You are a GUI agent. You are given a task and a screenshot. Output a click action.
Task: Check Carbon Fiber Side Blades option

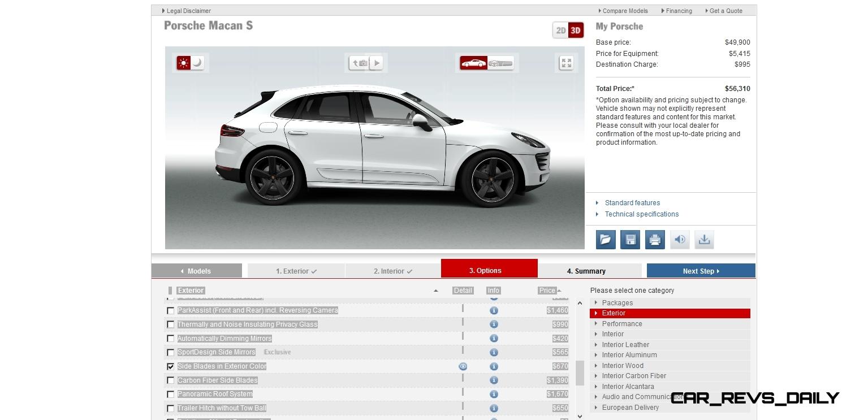tap(170, 380)
